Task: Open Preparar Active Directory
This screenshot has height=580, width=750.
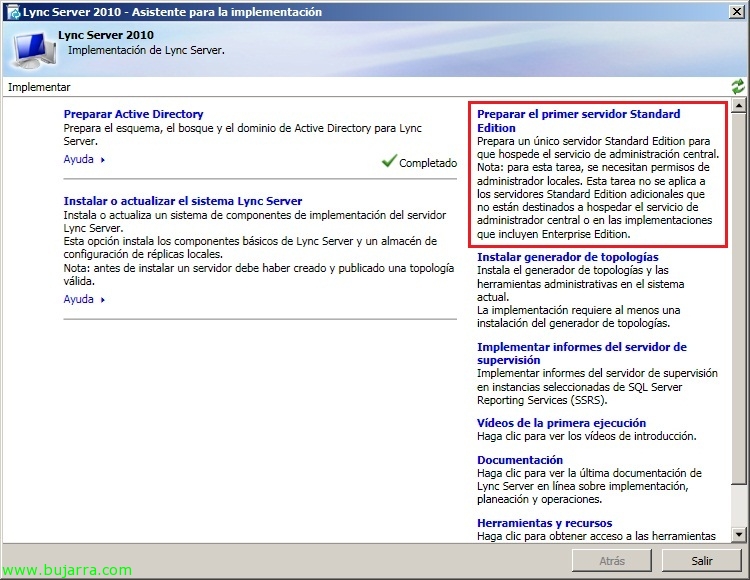Action: pyautogui.click(x=133, y=114)
